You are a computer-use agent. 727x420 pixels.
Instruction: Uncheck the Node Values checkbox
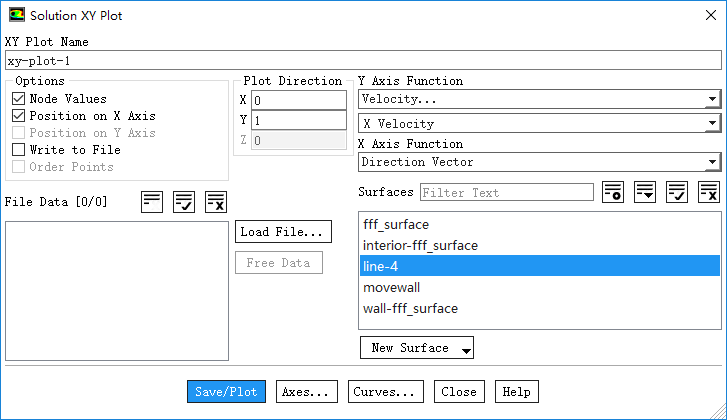coord(19,99)
